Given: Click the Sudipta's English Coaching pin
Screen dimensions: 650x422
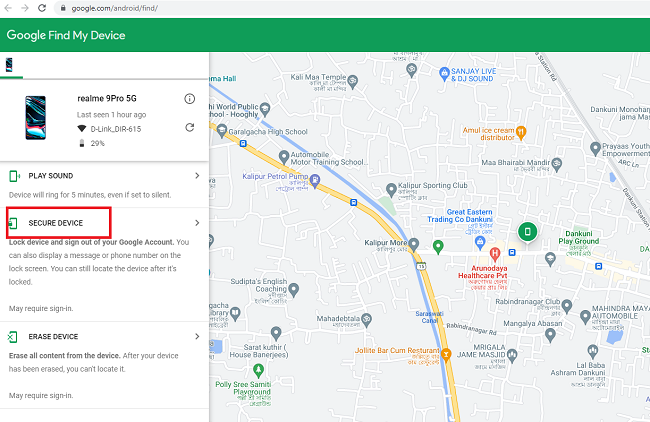Looking at the screenshot, I should [x=293, y=289].
